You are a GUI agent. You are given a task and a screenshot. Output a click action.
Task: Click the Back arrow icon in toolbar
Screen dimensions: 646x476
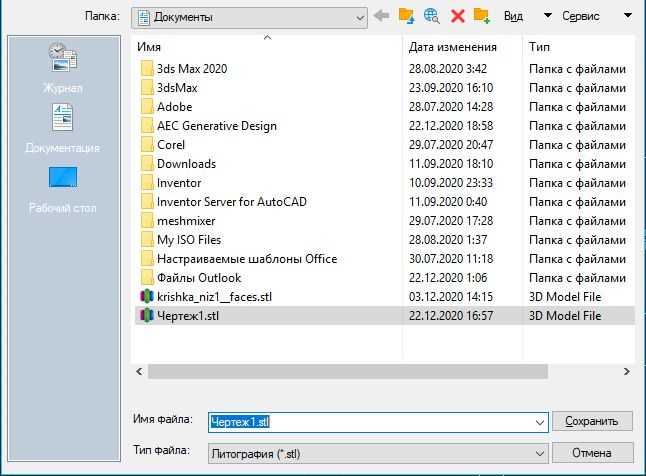[x=381, y=16]
